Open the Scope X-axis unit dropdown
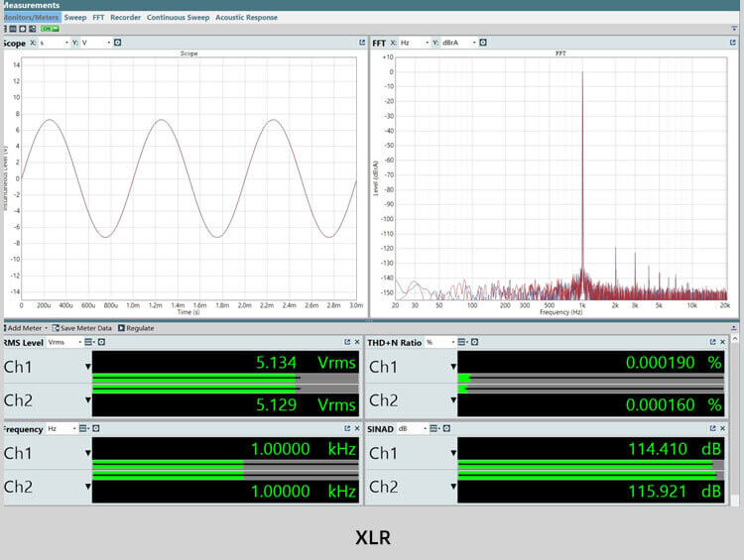The height and width of the screenshot is (560, 744). (54, 43)
